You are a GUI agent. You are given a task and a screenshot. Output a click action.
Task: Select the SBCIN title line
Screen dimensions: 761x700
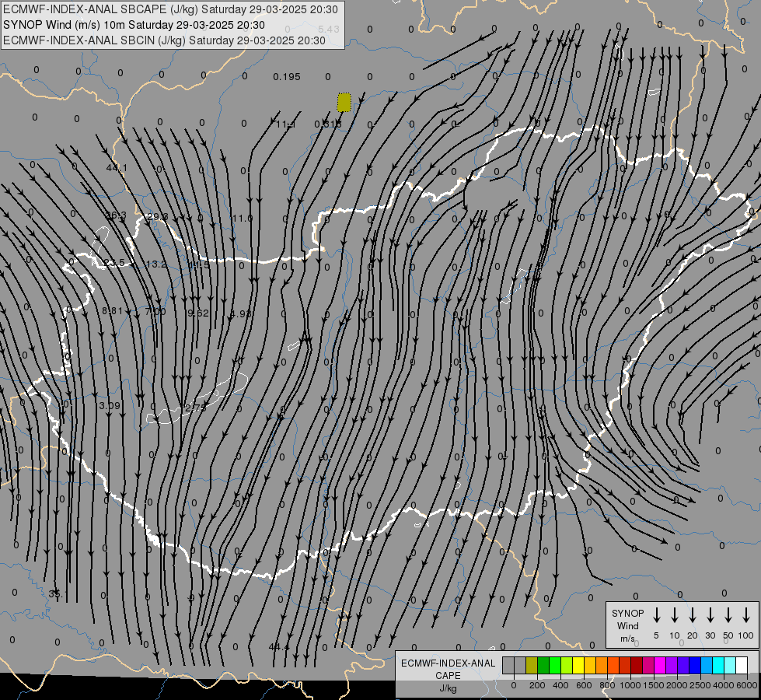pyautogui.click(x=164, y=40)
